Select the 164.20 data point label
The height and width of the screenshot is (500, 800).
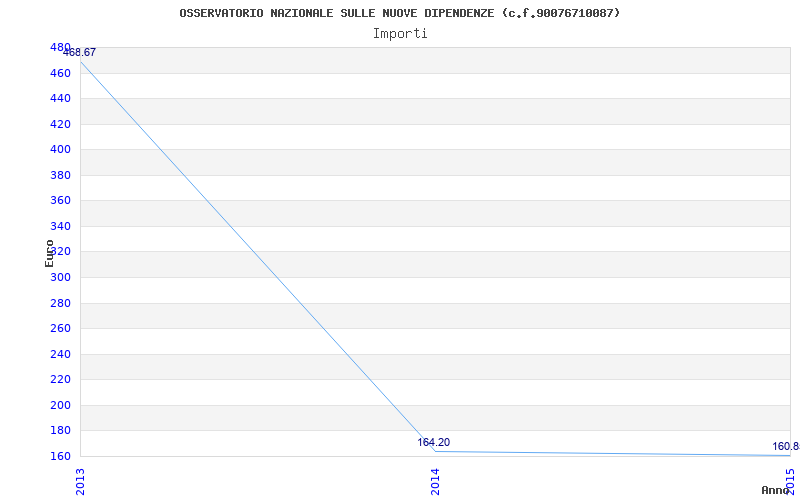[x=434, y=442]
